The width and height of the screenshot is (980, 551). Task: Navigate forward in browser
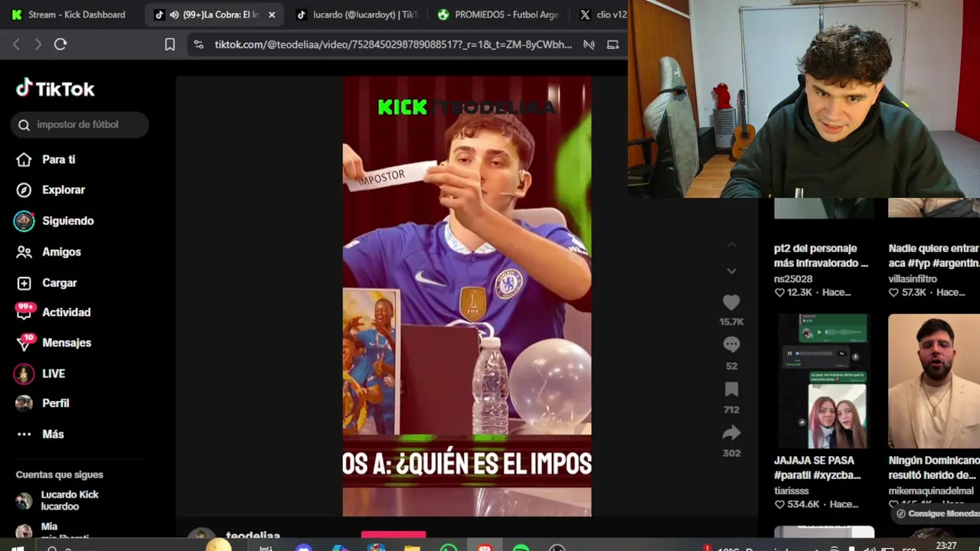[x=38, y=44]
